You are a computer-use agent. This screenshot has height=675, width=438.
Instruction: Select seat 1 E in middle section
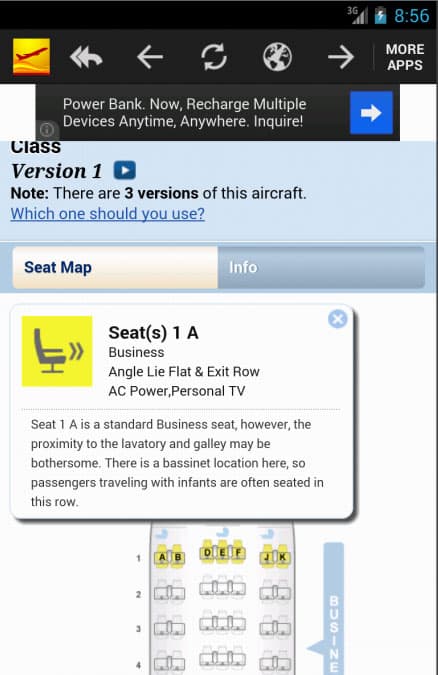222,552
